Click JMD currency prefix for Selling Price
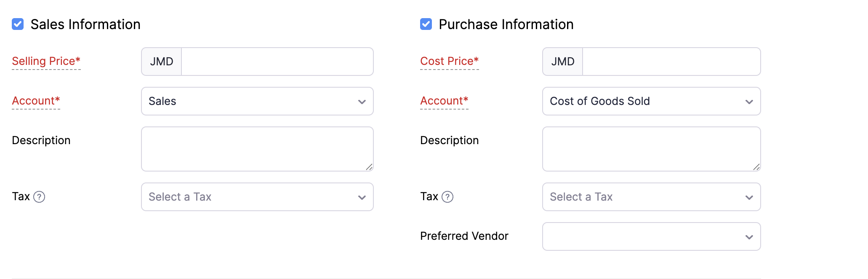 [162, 62]
